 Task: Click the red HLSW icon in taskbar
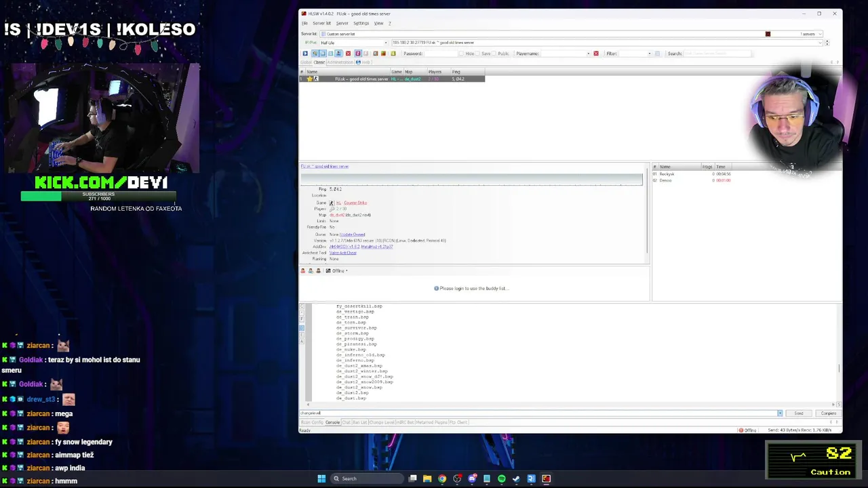coord(546,479)
